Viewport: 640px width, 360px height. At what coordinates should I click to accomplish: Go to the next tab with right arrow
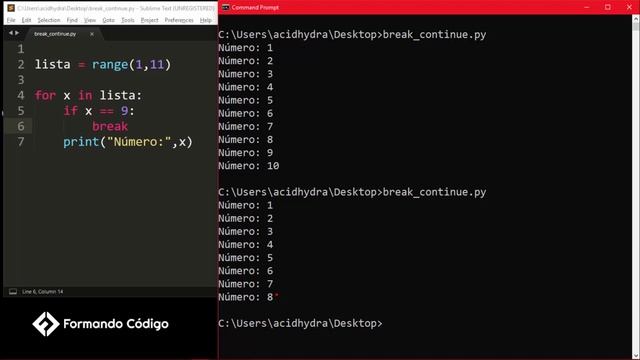(x=17, y=33)
